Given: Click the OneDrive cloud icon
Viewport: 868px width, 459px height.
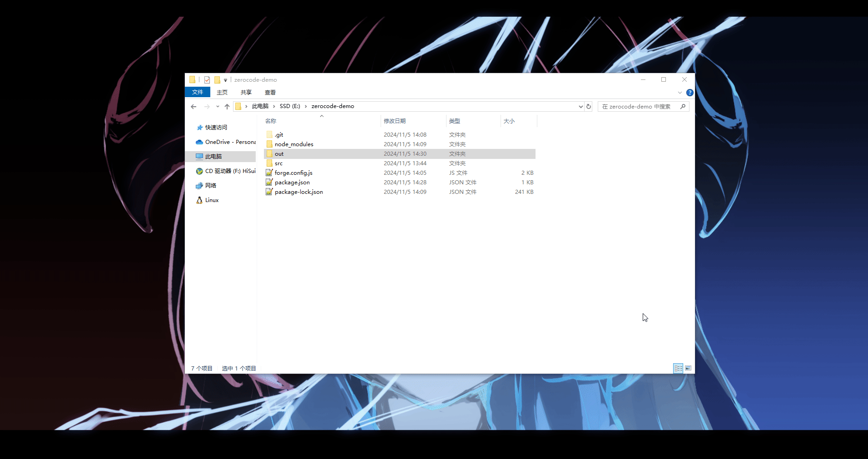Looking at the screenshot, I should (199, 142).
